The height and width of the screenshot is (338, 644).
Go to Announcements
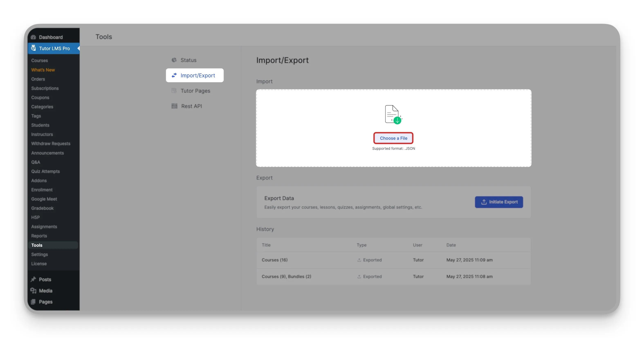point(47,153)
